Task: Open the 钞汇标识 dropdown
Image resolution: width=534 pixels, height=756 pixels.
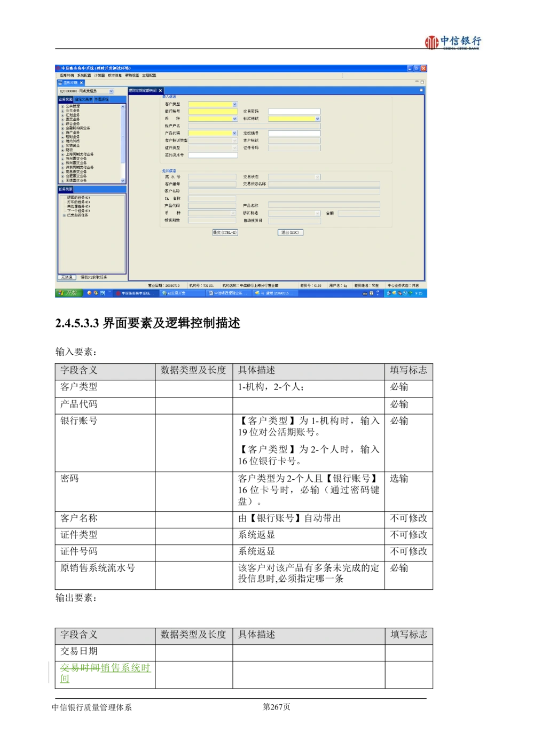Action: pos(317,119)
